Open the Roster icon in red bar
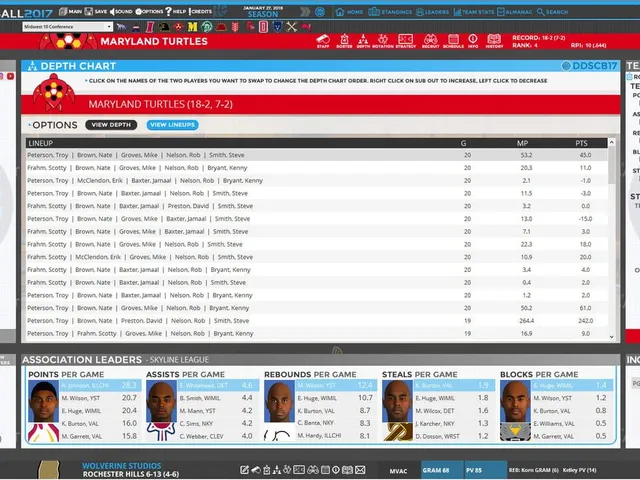Screen dimensions: 640x480 (x=344, y=41)
